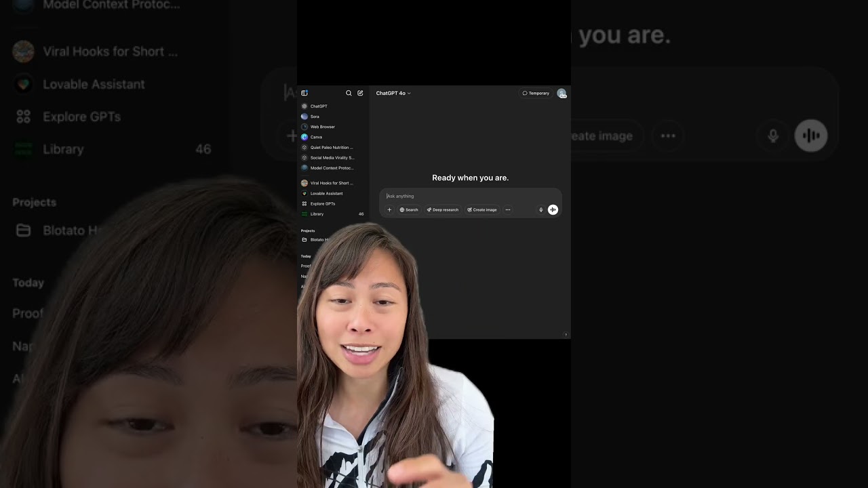The height and width of the screenshot is (488, 868).
Task: Focus the Ask anything input field
Action: click(471, 196)
